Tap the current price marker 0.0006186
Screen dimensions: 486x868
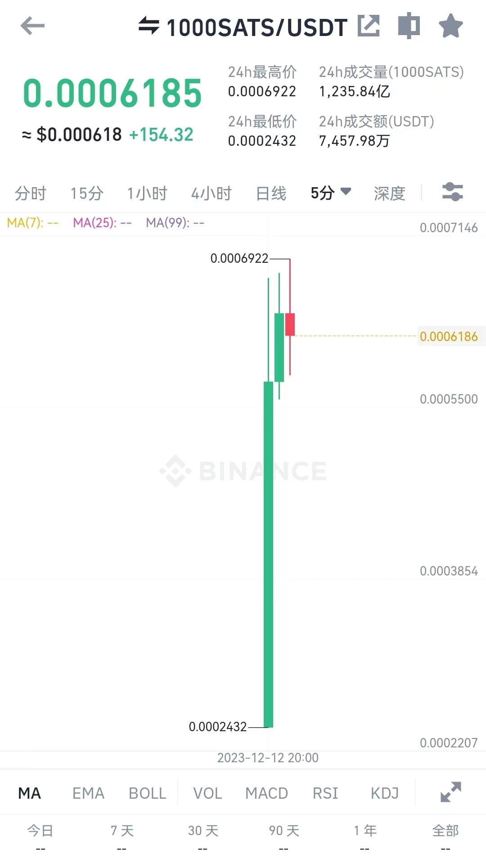point(449,336)
